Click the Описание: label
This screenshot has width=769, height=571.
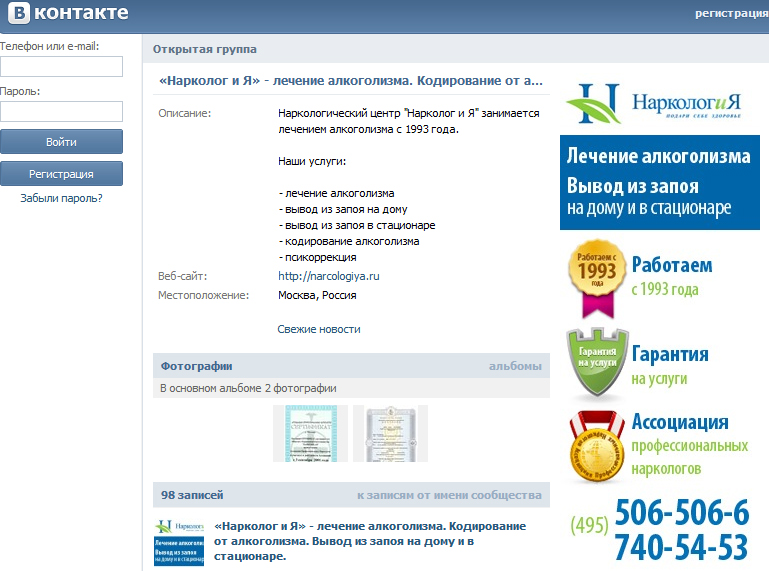(x=184, y=113)
